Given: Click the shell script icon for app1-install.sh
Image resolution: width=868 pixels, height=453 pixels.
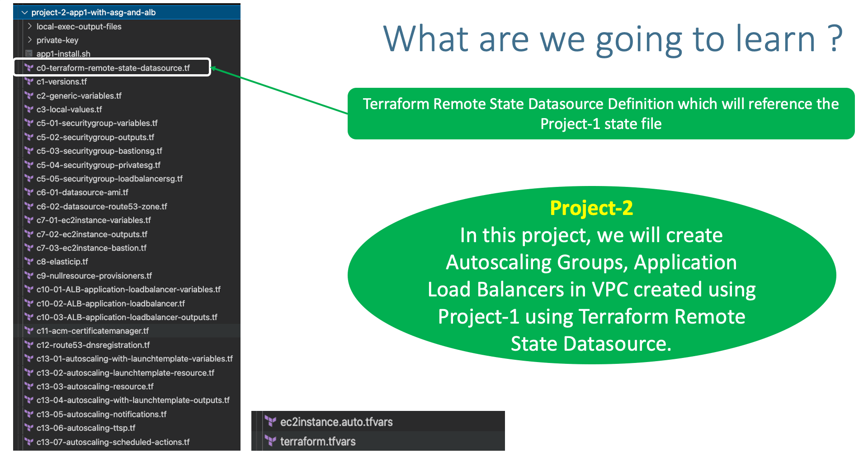Looking at the screenshot, I should (29, 53).
